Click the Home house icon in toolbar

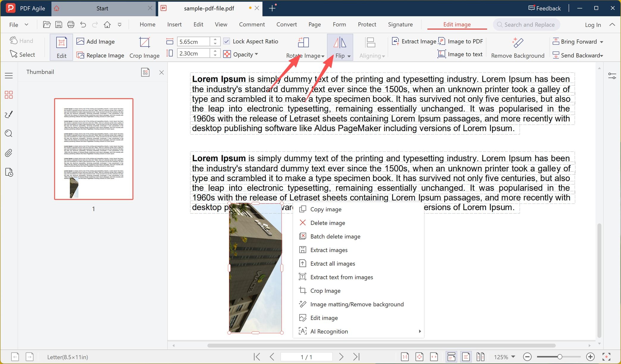[107, 25]
